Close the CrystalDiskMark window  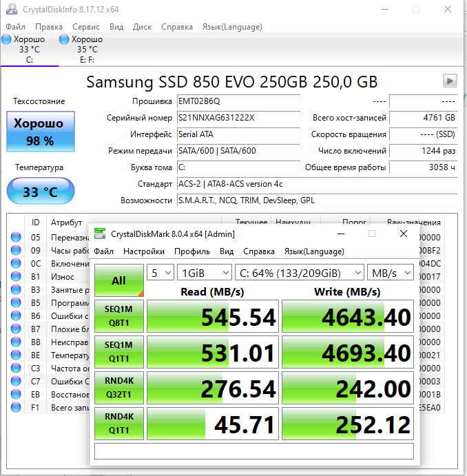point(404,234)
